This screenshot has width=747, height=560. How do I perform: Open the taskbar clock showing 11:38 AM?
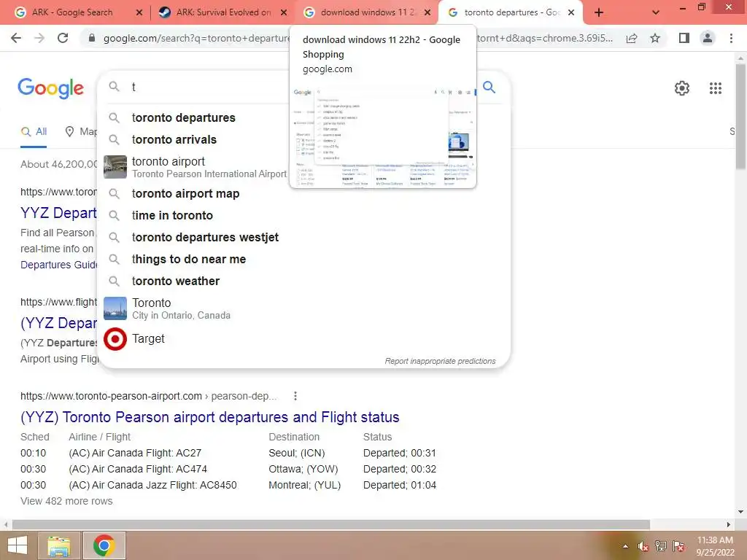(x=715, y=546)
